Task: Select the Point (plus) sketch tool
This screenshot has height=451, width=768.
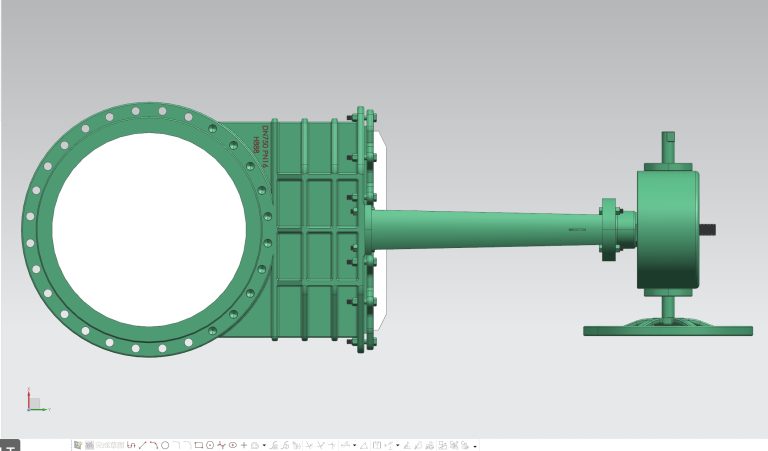Action: tap(244, 445)
